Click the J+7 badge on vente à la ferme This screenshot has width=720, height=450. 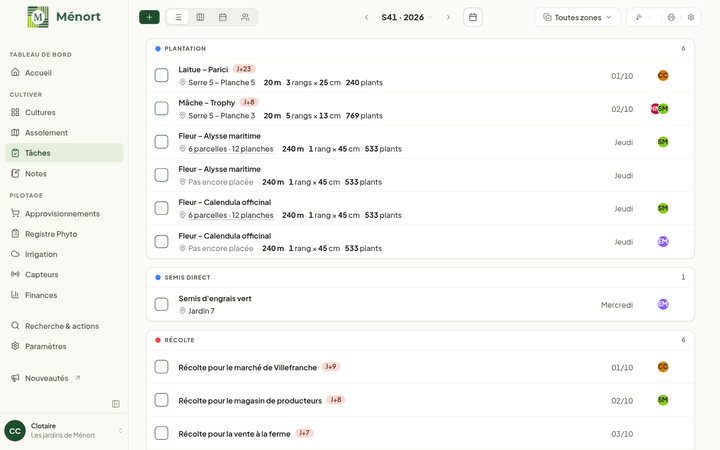point(304,433)
